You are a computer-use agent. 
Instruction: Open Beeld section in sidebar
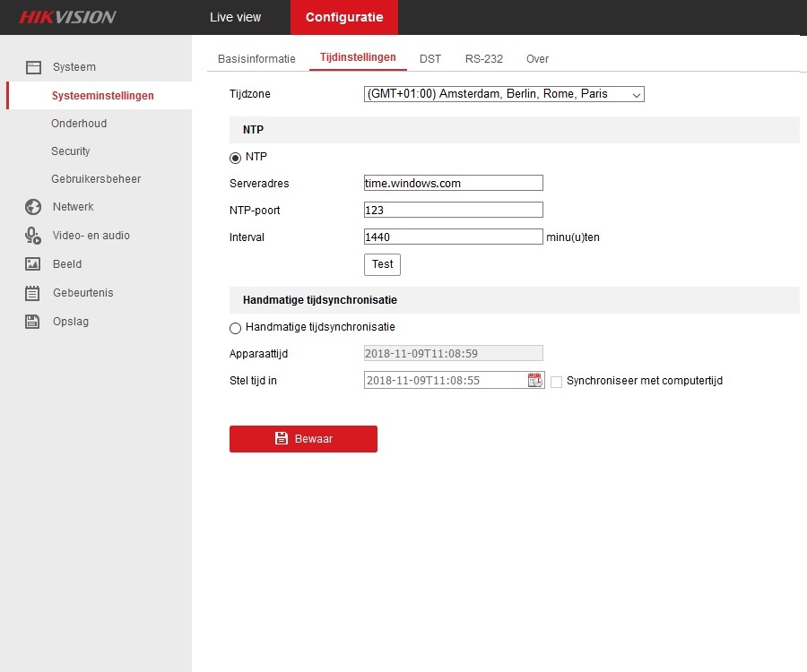click(x=67, y=263)
